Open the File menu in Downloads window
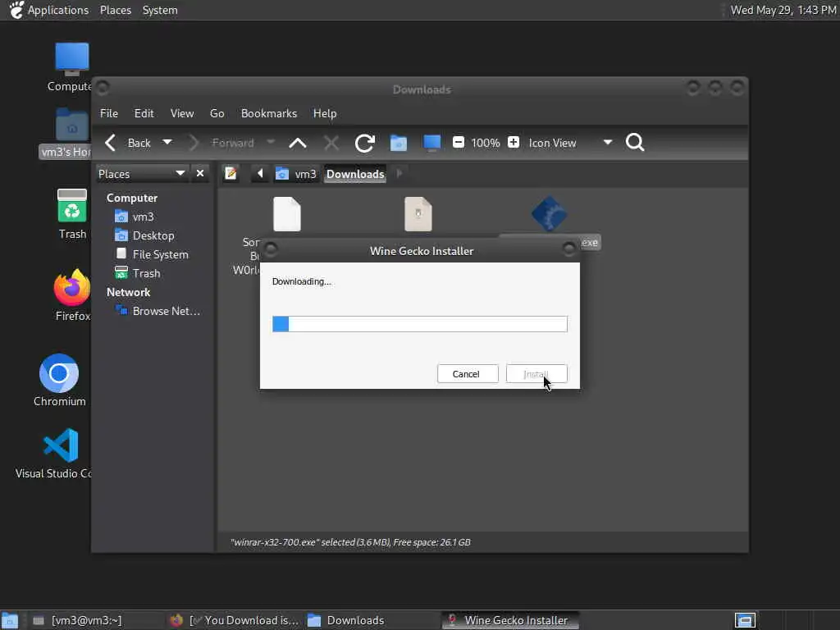The image size is (840, 630). click(x=109, y=113)
